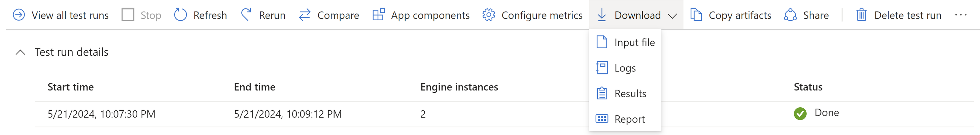Select Results from the Download menu

pos(625,93)
